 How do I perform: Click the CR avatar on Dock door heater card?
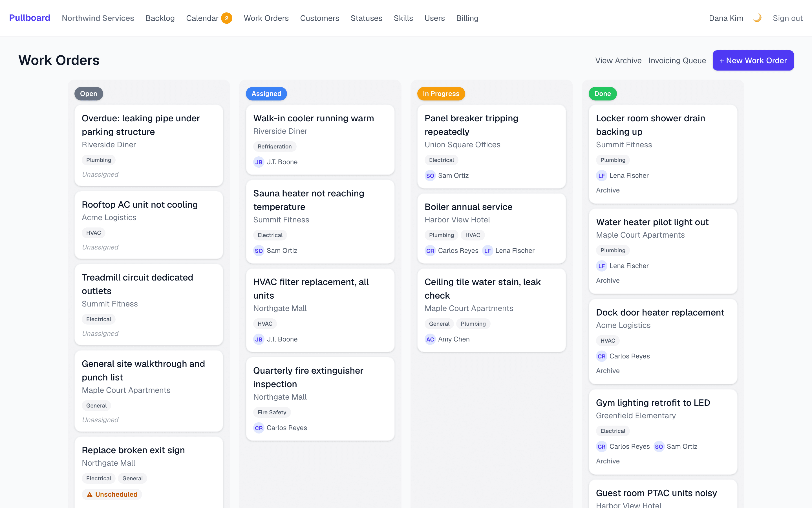602,356
